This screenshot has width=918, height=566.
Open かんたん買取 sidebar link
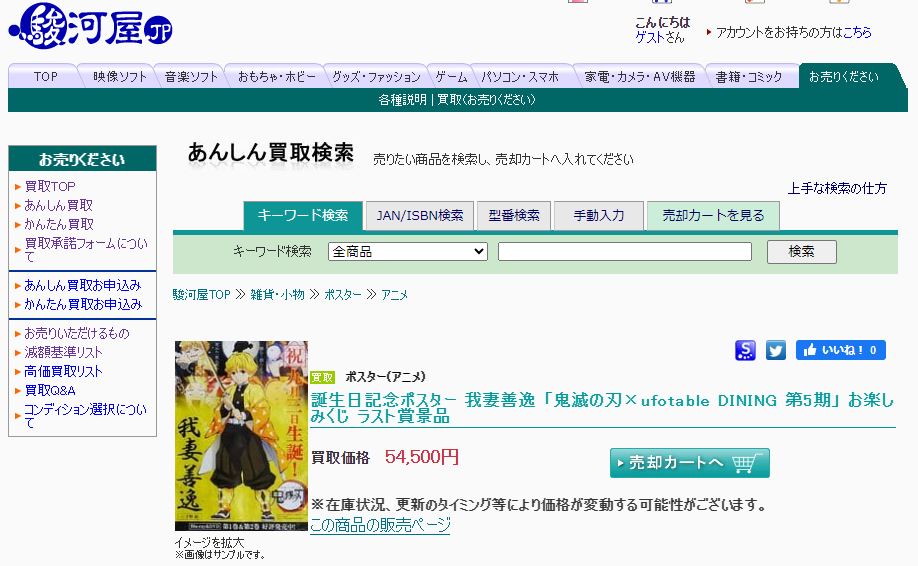[x=59, y=224]
